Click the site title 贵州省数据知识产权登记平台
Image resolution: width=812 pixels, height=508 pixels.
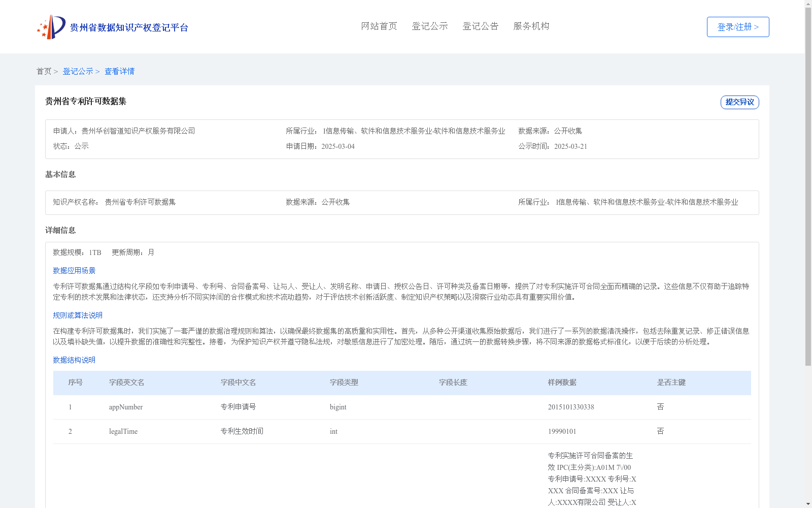pyautogui.click(x=129, y=27)
